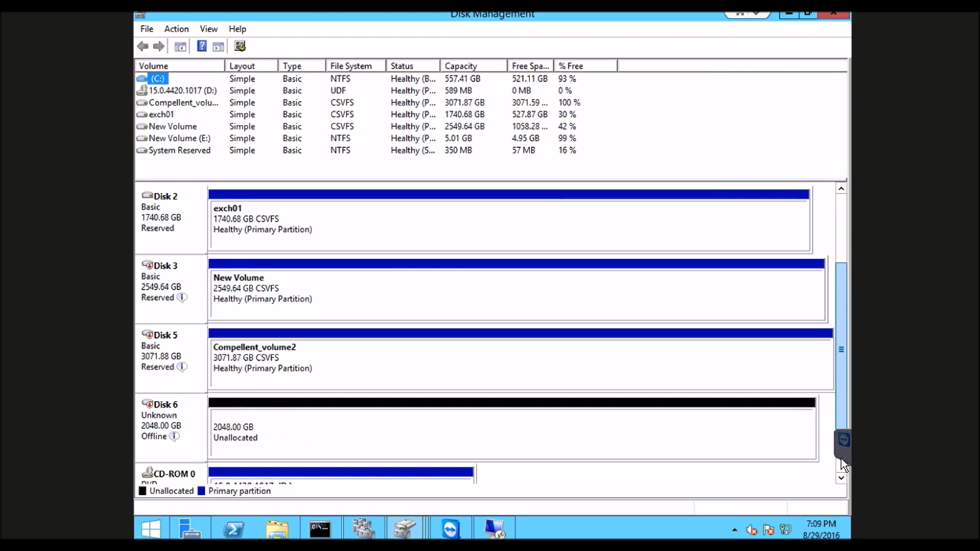The image size is (980, 551).
Task: Click the vertical scrollbar down arrow
Action: point(840,478)
